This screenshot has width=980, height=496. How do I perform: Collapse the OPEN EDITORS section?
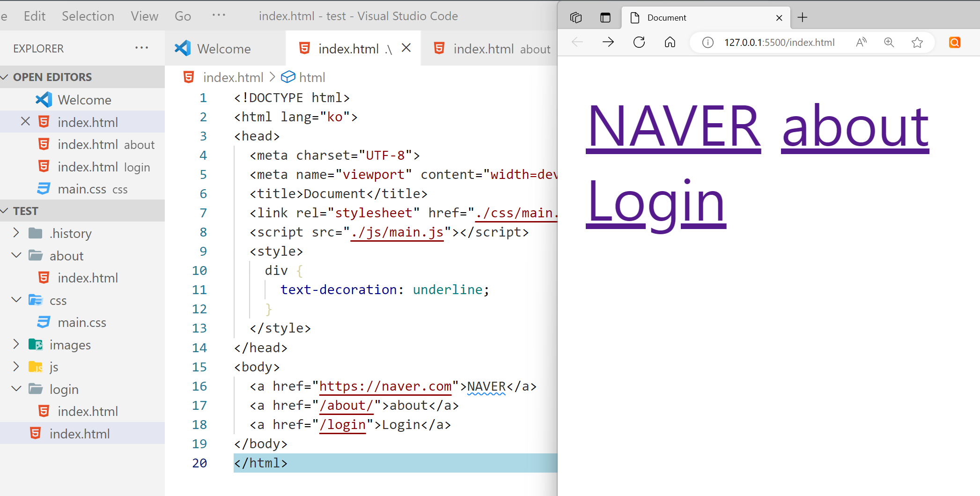5,77
